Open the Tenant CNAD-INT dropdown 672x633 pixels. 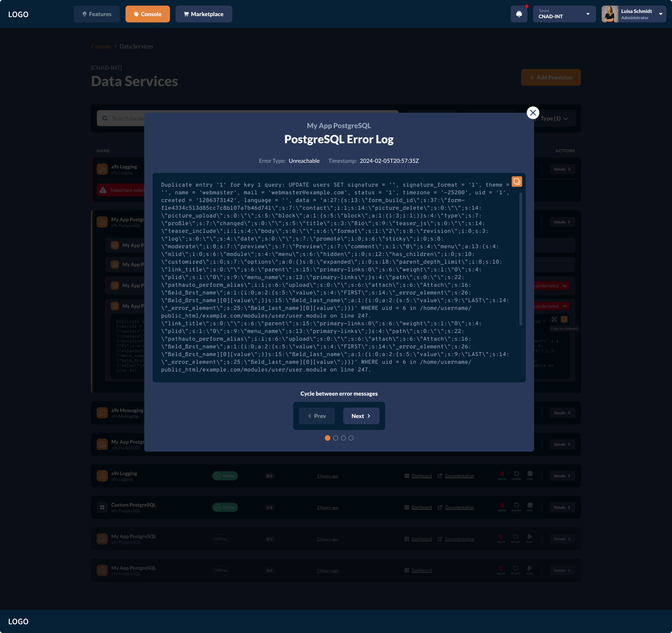tap(564, 14)
